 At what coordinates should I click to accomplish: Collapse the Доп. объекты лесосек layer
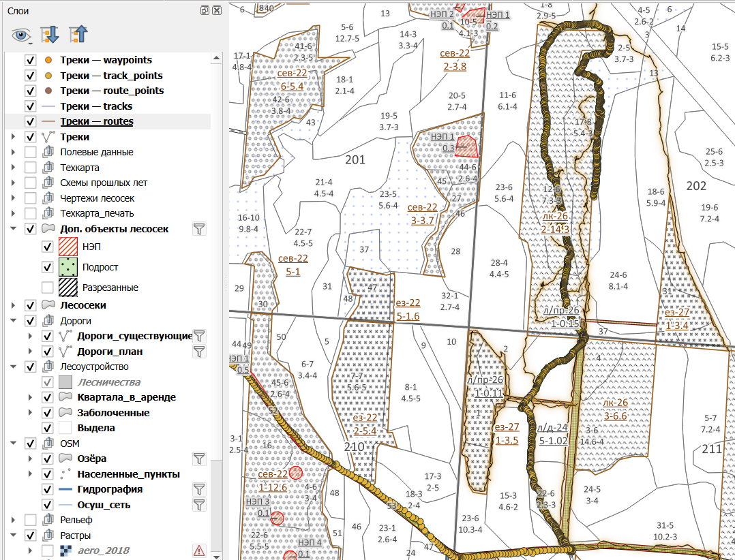point(13,229)
